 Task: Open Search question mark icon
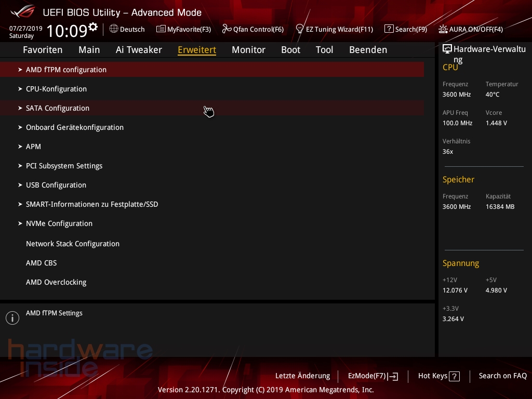click(x=389, y=29)
